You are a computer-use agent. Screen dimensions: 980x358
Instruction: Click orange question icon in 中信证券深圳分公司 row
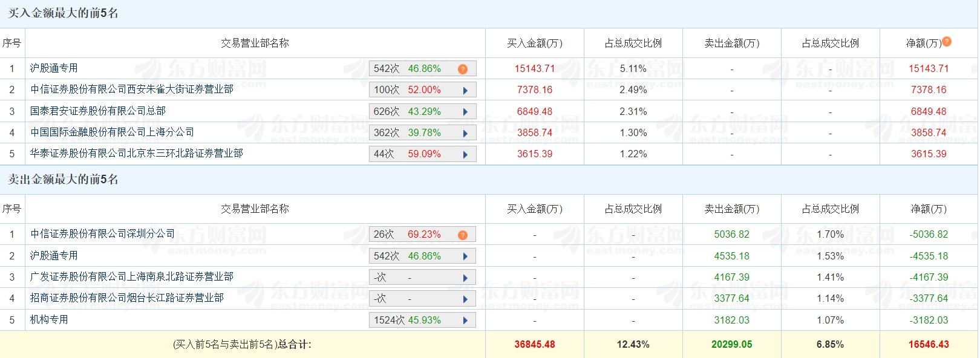[x=463, y=235]
